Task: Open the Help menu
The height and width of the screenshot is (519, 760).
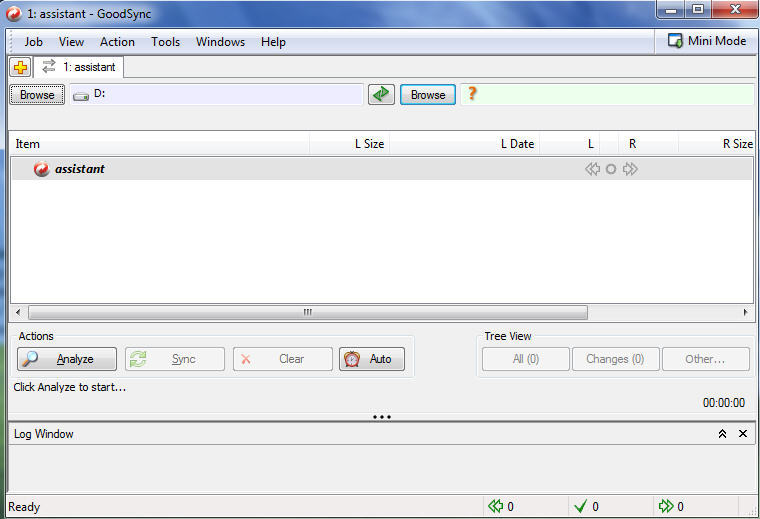Action: tap(273, 42)
